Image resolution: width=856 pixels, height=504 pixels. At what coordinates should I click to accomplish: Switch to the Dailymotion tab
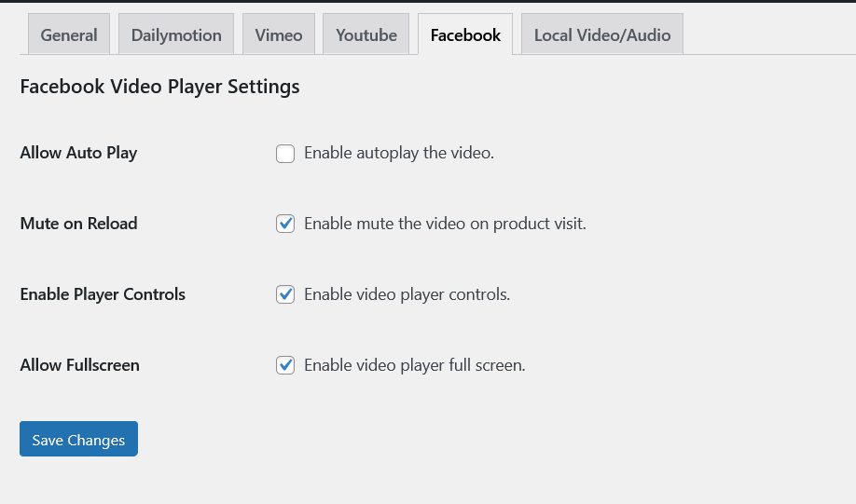(176, 35)
